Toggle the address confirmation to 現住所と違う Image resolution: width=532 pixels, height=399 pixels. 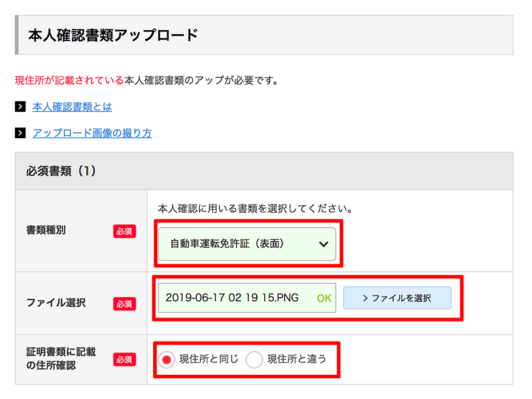[254, 359]
